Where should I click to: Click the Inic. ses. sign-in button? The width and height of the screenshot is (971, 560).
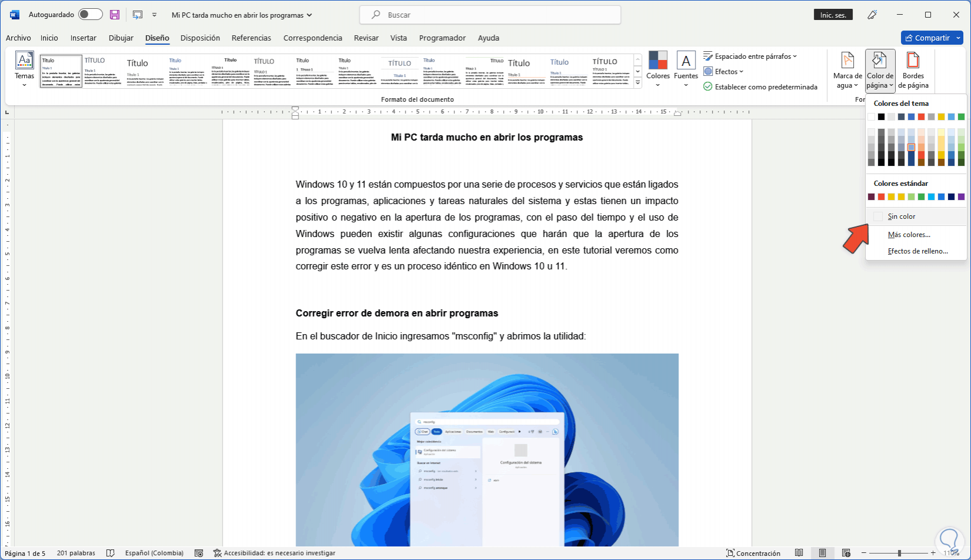tap(833, 15)
